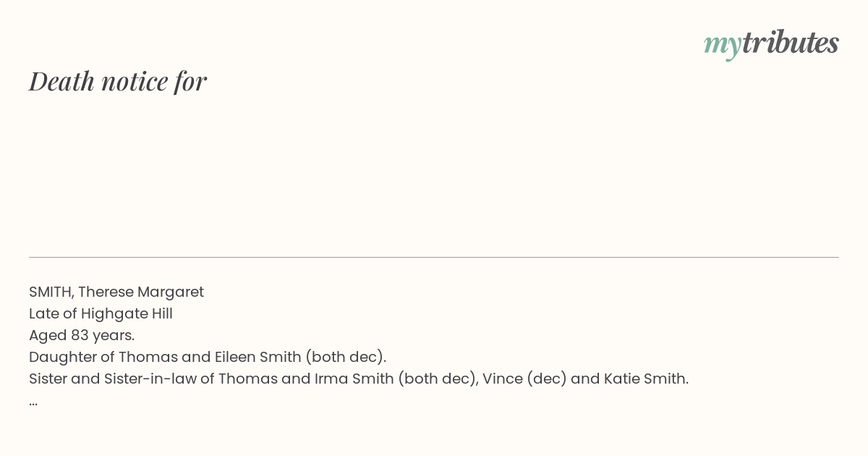Click the surname 'SMITH' in capitals
This screenshot has height=456, width=868.
51,292
